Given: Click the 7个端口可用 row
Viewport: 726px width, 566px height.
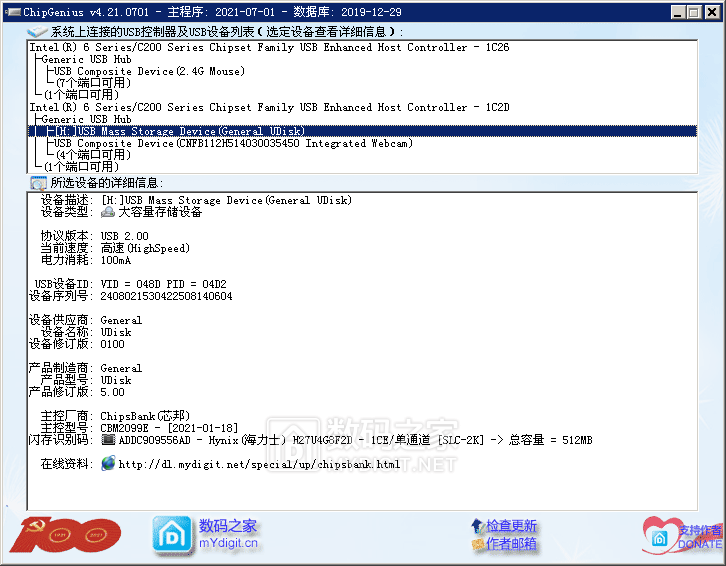Looking at the screenshot, I should point(94,83).
